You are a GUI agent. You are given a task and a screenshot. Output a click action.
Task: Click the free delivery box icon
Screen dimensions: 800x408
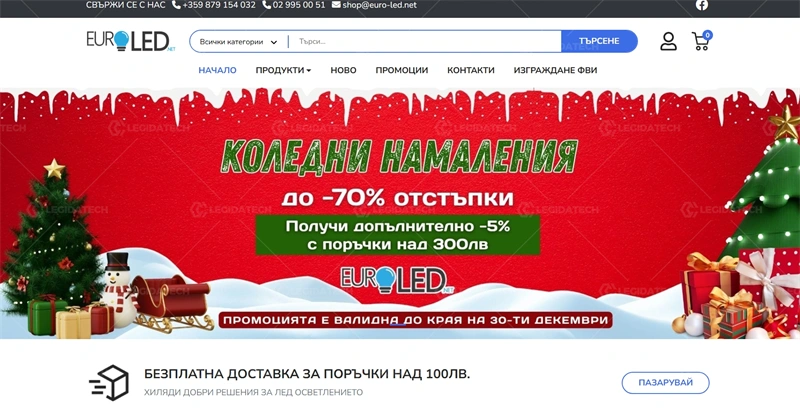pyautogui.click(x=109, y=382)
